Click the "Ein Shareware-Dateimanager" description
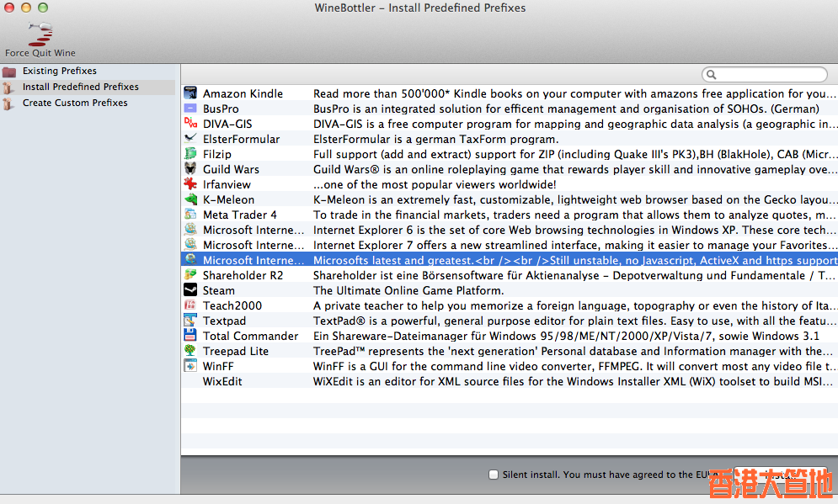Viewport: 838px width, 504px height. [566, 336]
